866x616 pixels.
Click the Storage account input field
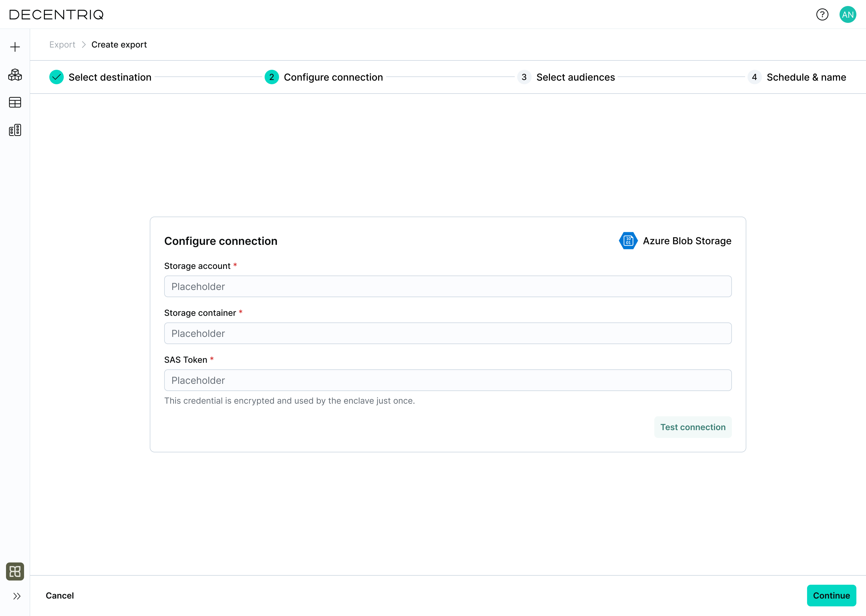coord(448,286)
